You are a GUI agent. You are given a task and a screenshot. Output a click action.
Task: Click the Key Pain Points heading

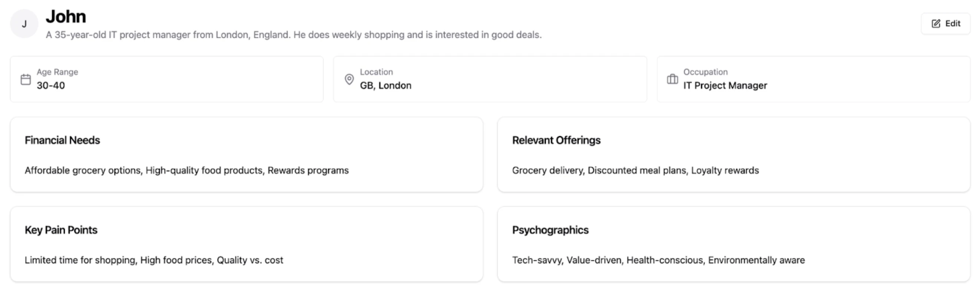click(61, 230)
